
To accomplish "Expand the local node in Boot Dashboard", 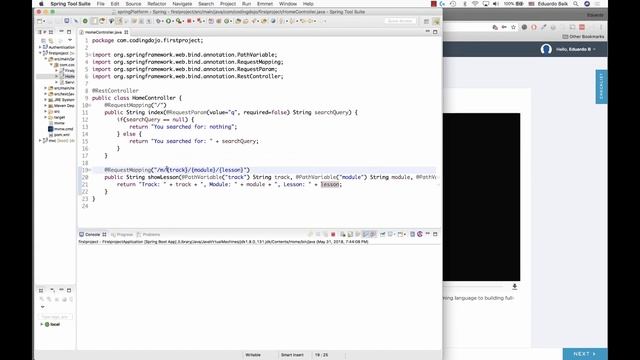I will tap(42, 324).
